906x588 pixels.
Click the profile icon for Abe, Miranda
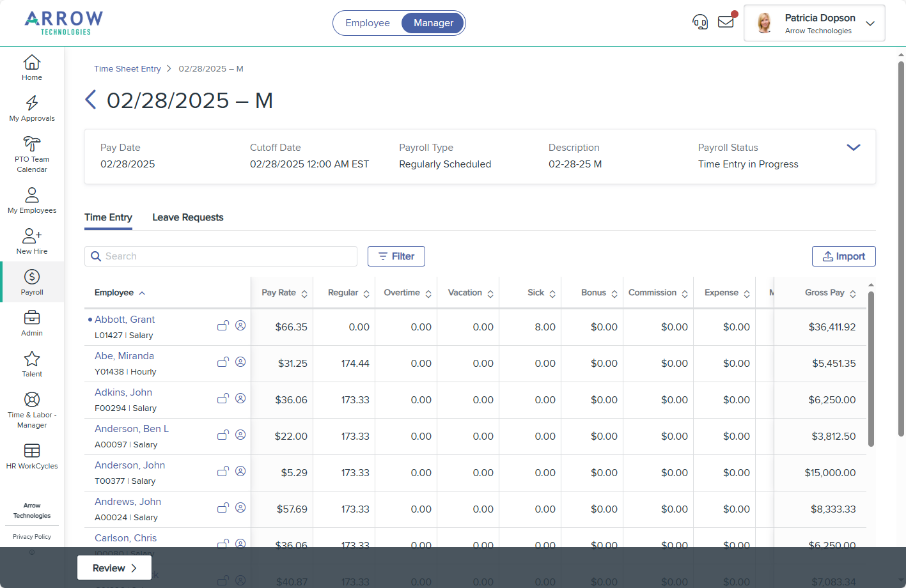click(240, 362)
